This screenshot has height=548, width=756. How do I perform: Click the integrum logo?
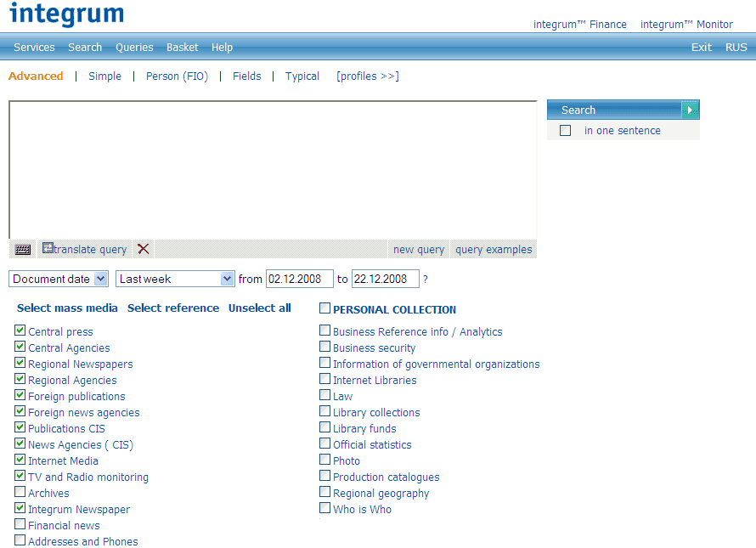[66, 14]
